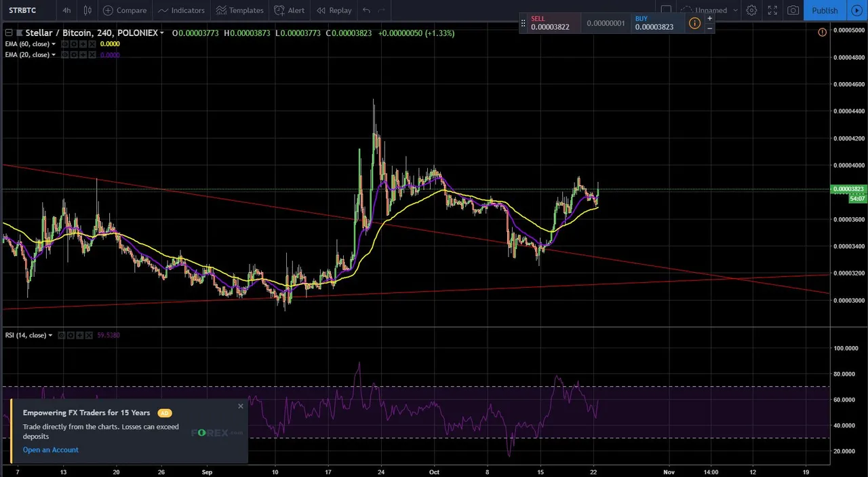
Task: Open chart settings gear icon
Action: [x=751, y=10]
